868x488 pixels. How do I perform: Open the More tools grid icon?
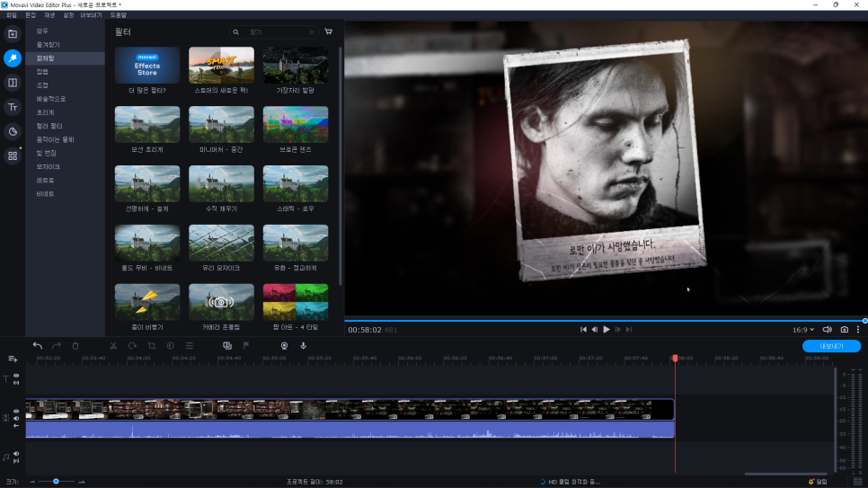point(13,155)
